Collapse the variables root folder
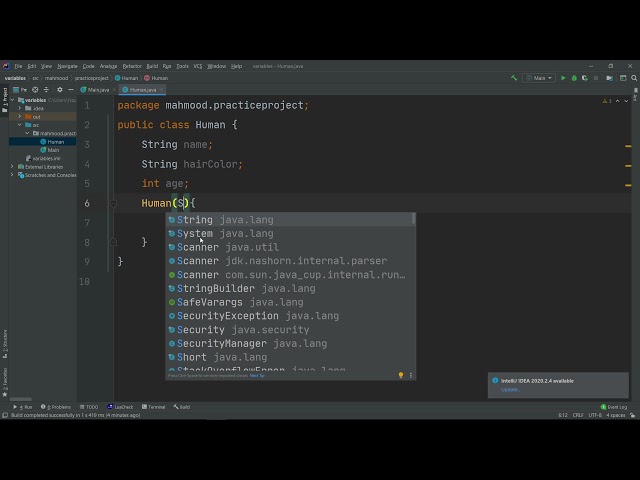This screenshot has height=480, width=640. [12, 100]
